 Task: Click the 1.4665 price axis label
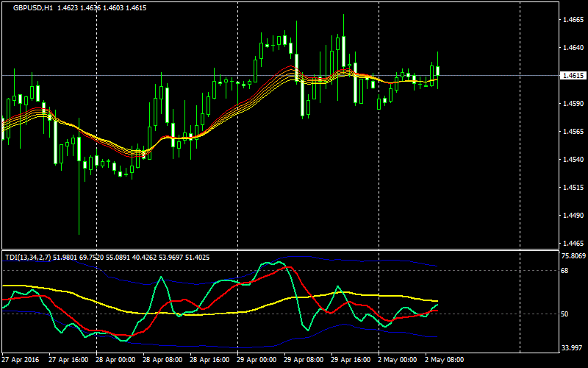(574, 20)
